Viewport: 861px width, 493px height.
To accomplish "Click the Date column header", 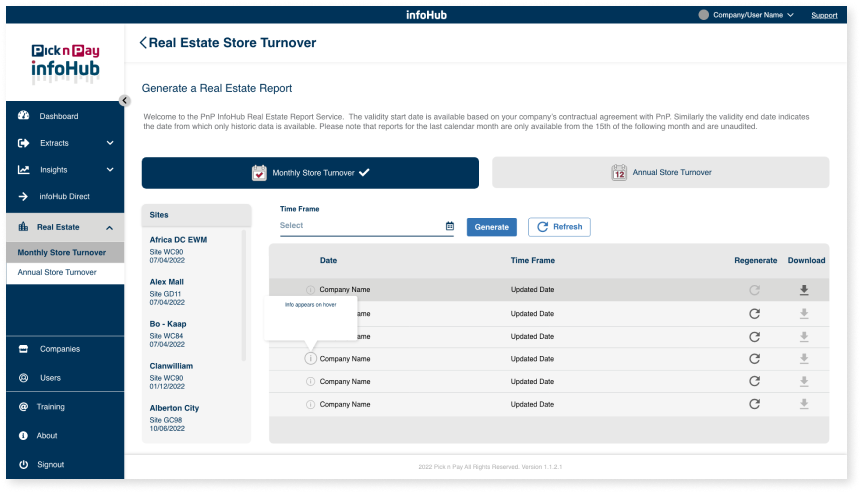I will tap(328, 260).
